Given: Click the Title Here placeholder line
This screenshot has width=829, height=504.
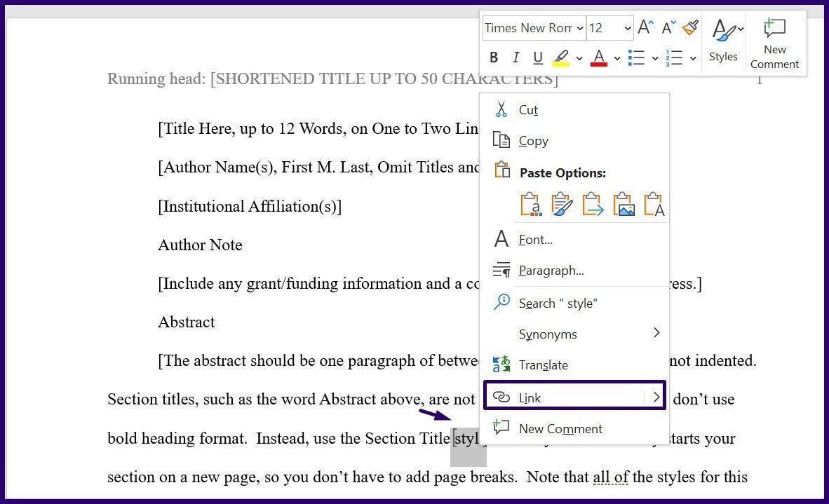Looking at the screenshot, I should pos(318,128).
